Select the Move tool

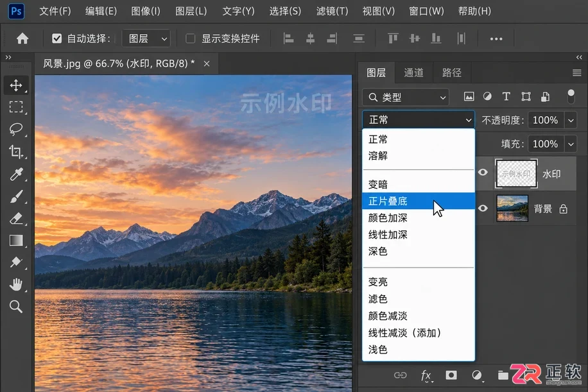click(16, 85)
